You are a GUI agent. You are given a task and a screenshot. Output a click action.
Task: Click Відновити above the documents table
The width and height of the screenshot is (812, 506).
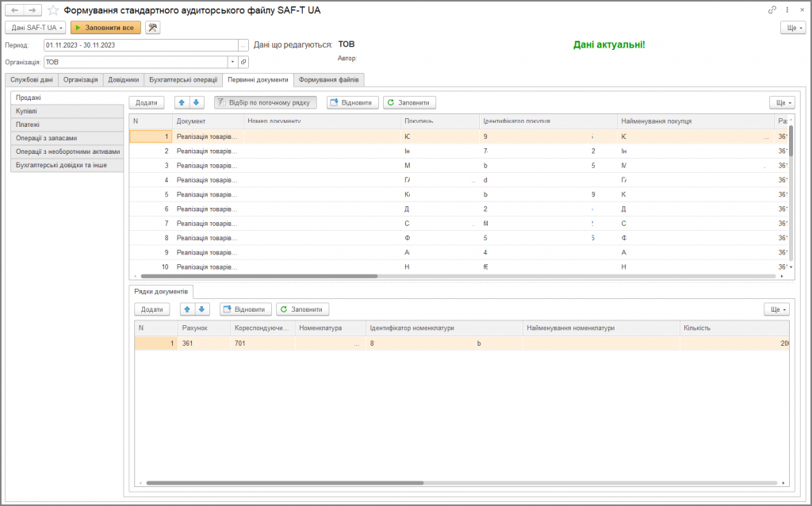pyautogui.click(x=353, y=102)
